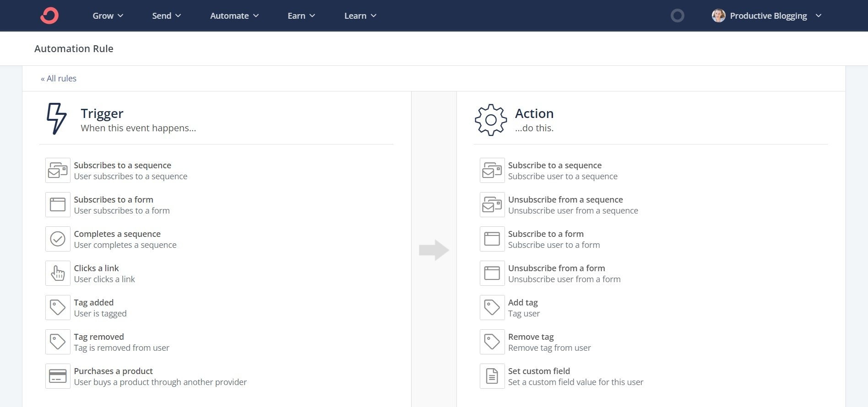The height and width of the screenshot is (407, 868).
Task: Open the Send dropdown menu
Action: coord(167,16)
